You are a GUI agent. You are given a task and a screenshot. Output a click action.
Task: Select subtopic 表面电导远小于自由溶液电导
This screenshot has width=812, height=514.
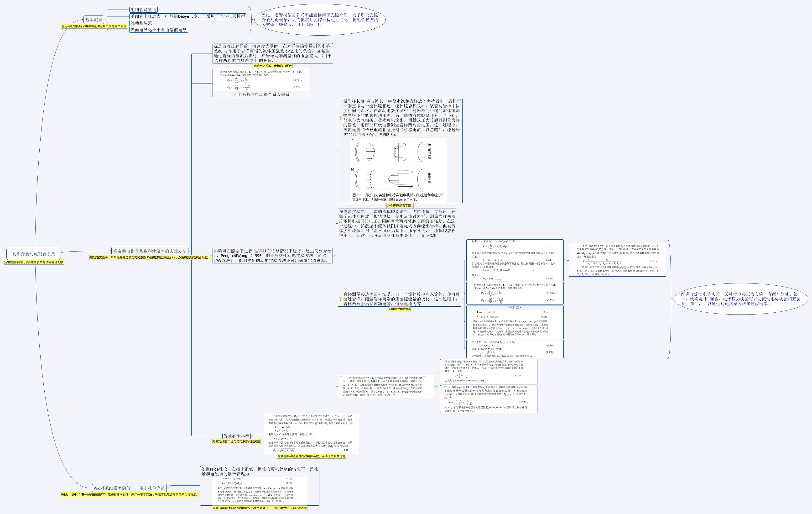[x=158, y=30]
